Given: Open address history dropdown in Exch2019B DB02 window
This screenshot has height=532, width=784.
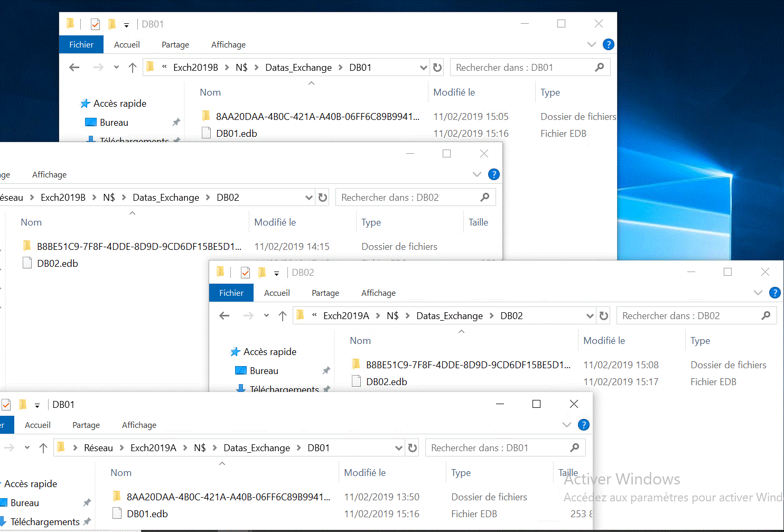Looking at the screenshot, I should (x=309, y=198).
